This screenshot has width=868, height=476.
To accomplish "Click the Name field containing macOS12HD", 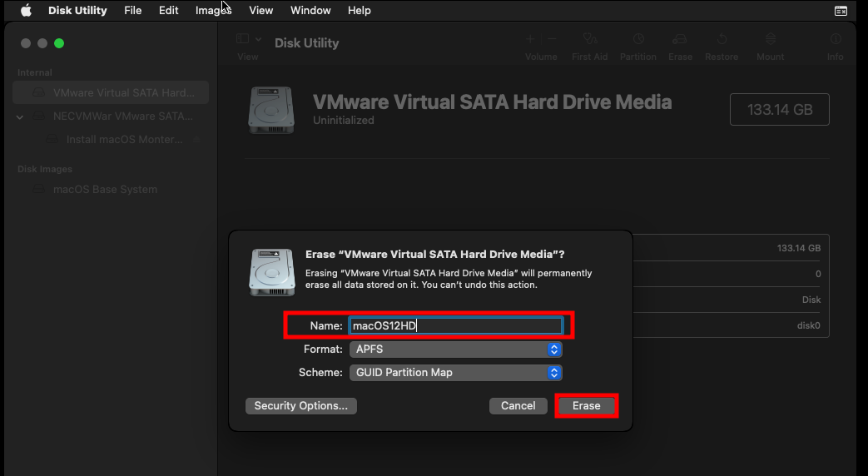I will tap(455, 325).
